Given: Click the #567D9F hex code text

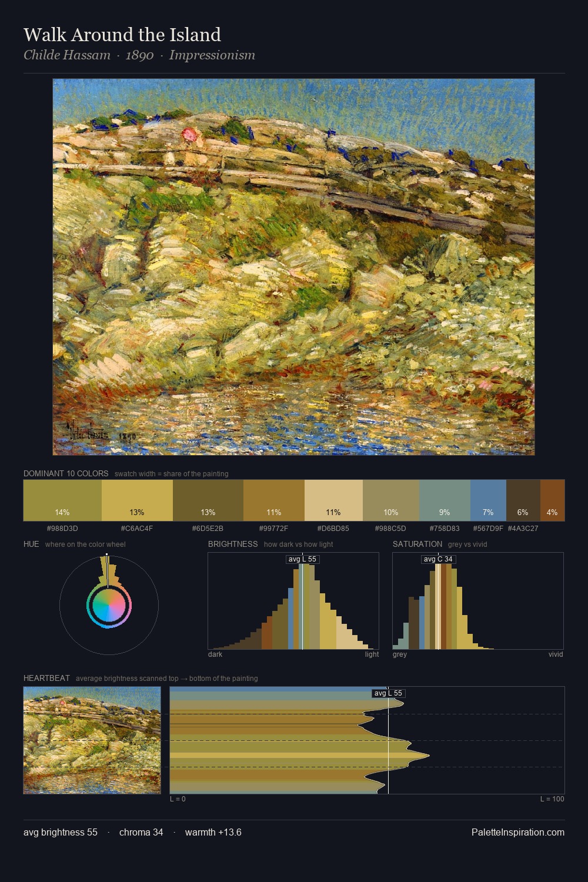Looking at the screenshot, I should [488, 529].
